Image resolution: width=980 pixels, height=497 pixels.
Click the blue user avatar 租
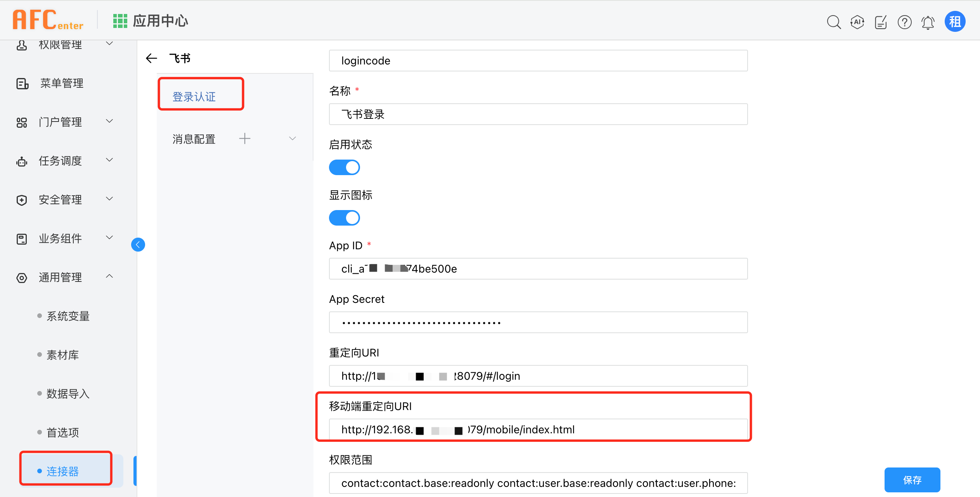click(955, 21)
